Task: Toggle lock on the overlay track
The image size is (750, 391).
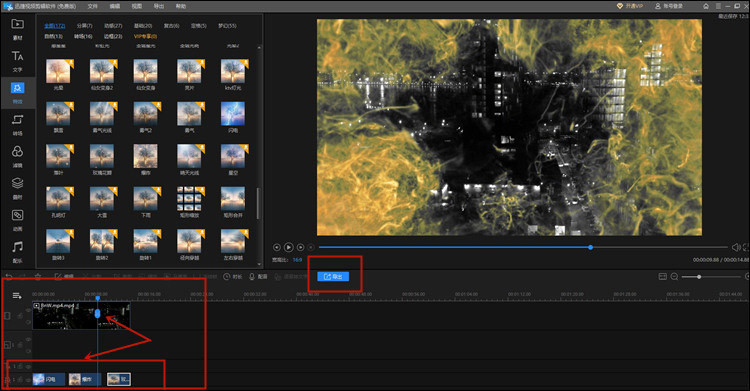Action: click(x=21, y=345)
